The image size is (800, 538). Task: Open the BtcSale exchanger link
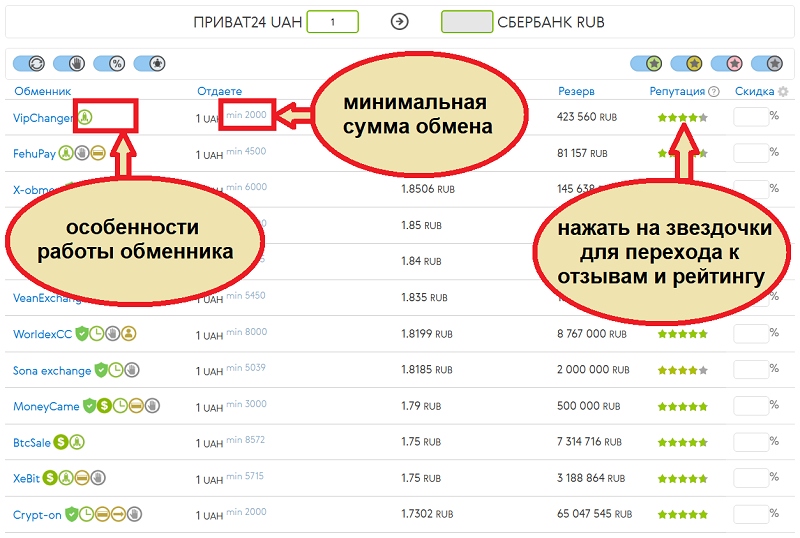32,443
